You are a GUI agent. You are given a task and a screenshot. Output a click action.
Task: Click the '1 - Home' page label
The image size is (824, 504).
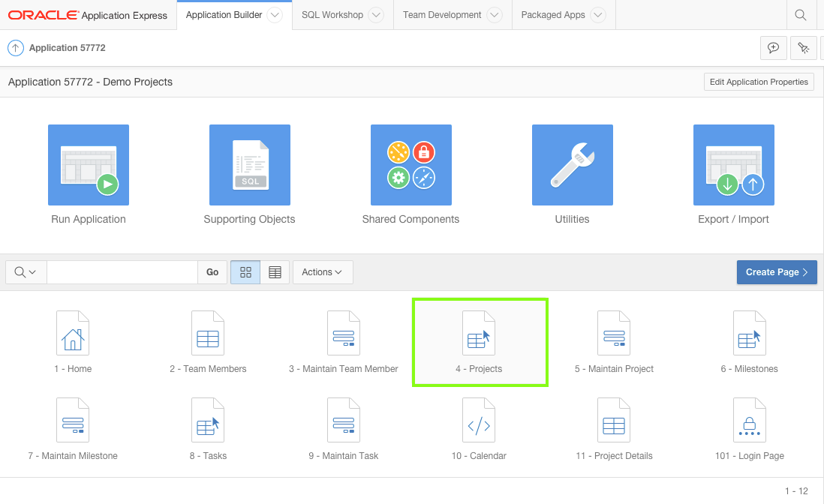point(73,369)
